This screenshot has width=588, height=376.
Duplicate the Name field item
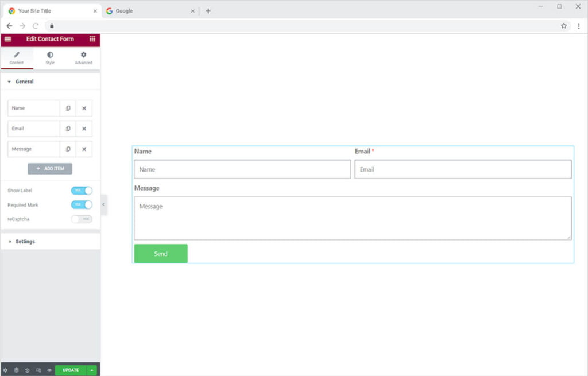68,108
